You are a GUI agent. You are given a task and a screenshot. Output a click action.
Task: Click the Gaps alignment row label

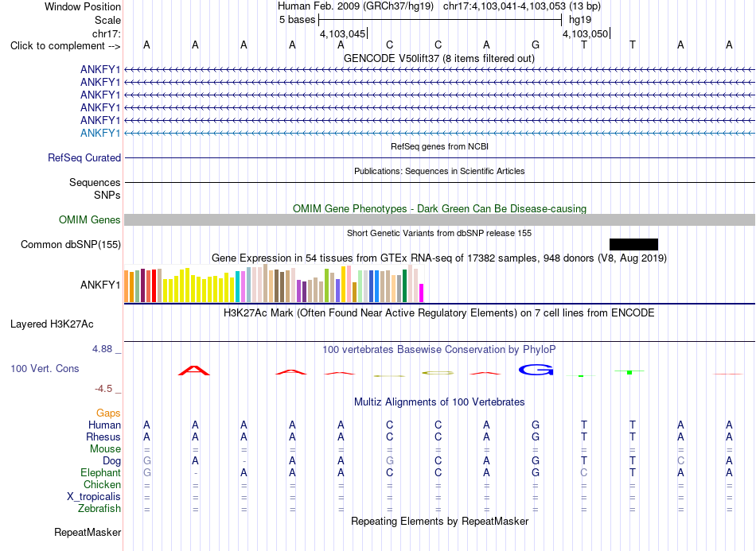click(108, 413)
